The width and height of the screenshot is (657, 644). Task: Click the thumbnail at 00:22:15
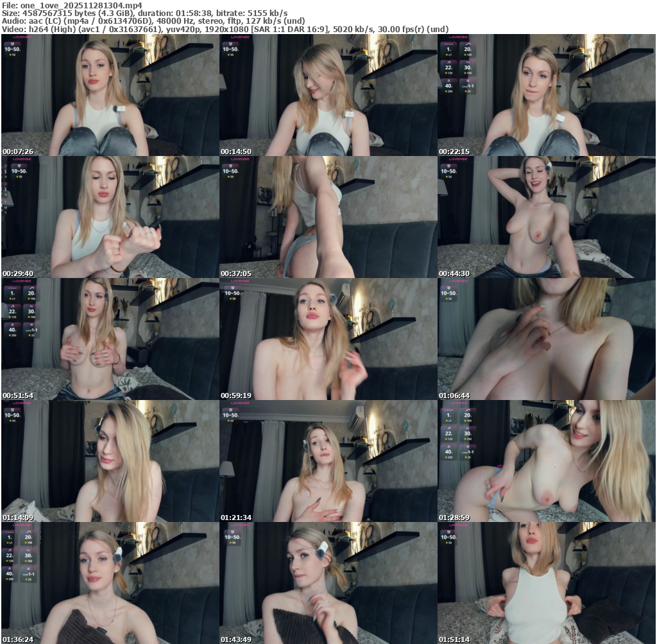coord(546,95)
